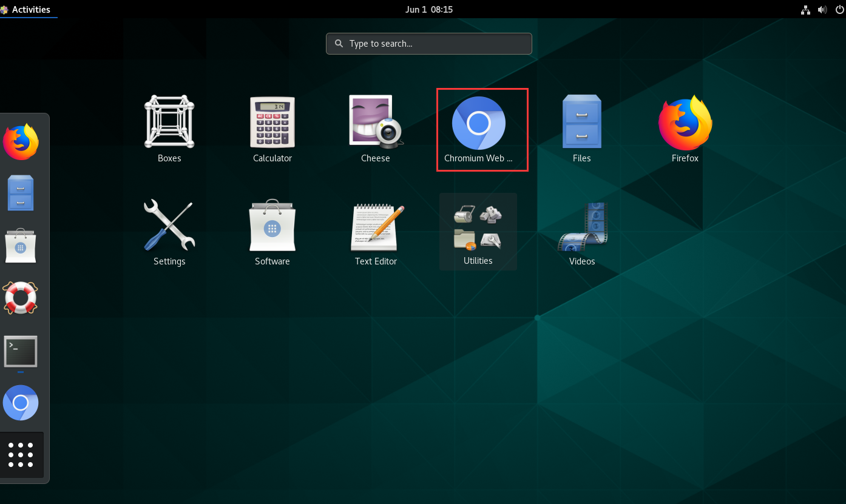Click inside the Type to search field
The width and height of the screenshot is (846, 504).
[x=429, y=44]
